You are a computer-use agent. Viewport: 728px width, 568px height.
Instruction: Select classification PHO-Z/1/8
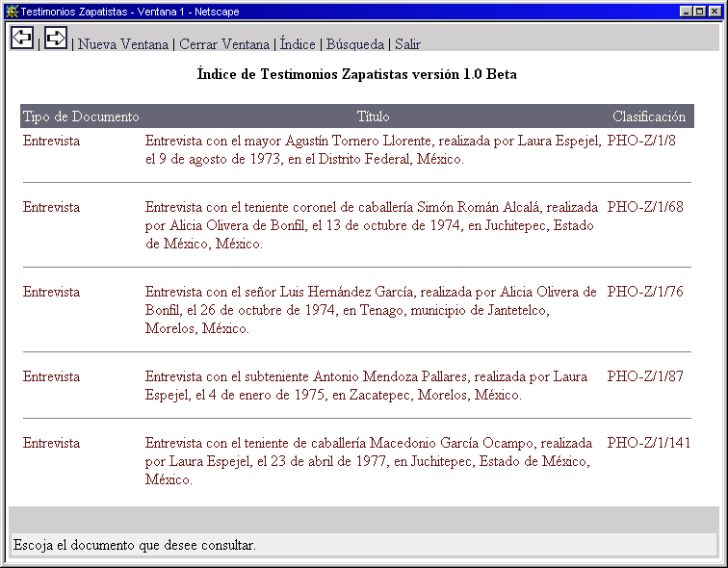pyautogui.click(x=641, y=141)
